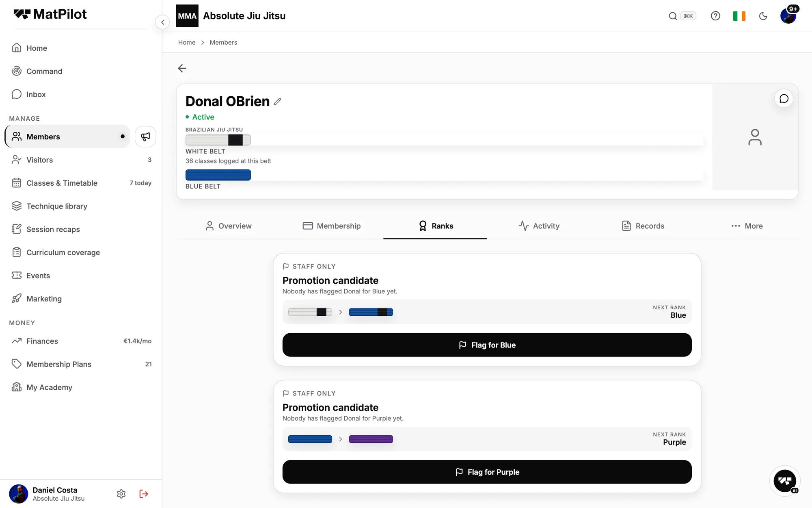
Task: Open Technique library
Action: pyautogui.click(x=81, y=206)
